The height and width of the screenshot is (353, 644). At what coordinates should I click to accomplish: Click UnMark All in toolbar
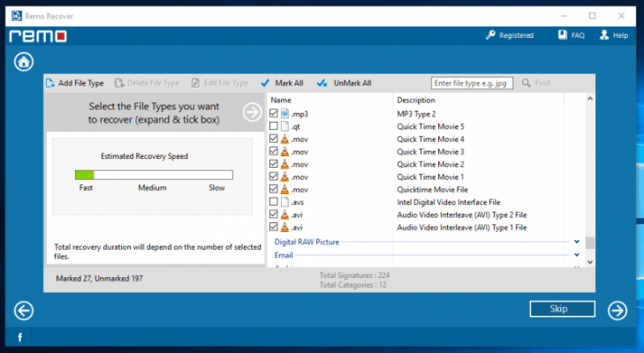click(345, 83)
